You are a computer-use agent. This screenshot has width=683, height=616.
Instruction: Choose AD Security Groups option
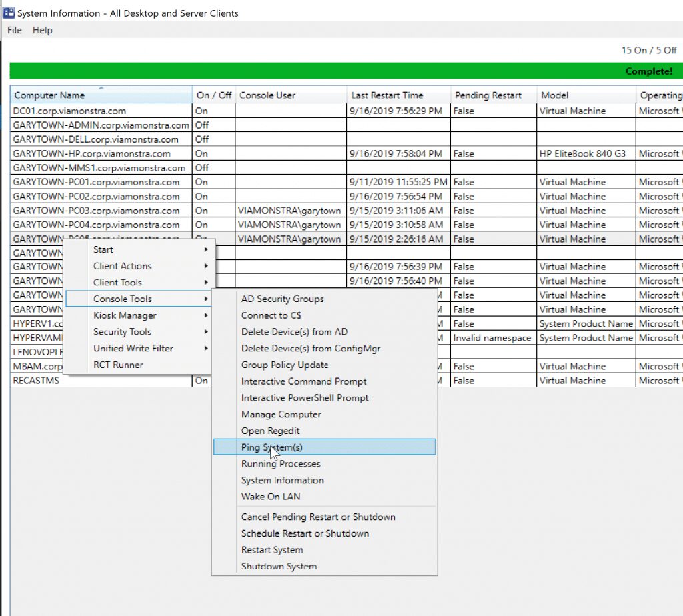click(282, 299)
